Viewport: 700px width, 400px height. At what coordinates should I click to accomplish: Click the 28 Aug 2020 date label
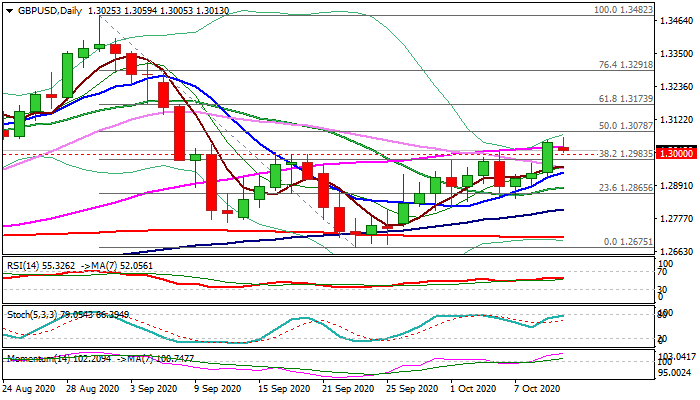(x=93, y=389)
